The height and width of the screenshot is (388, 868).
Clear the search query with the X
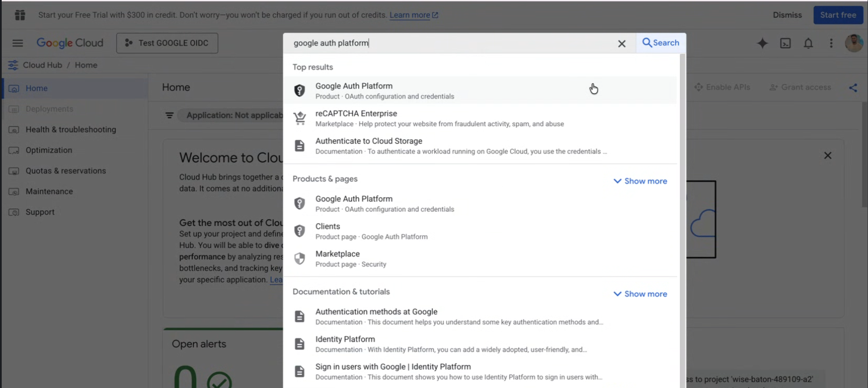622,43
